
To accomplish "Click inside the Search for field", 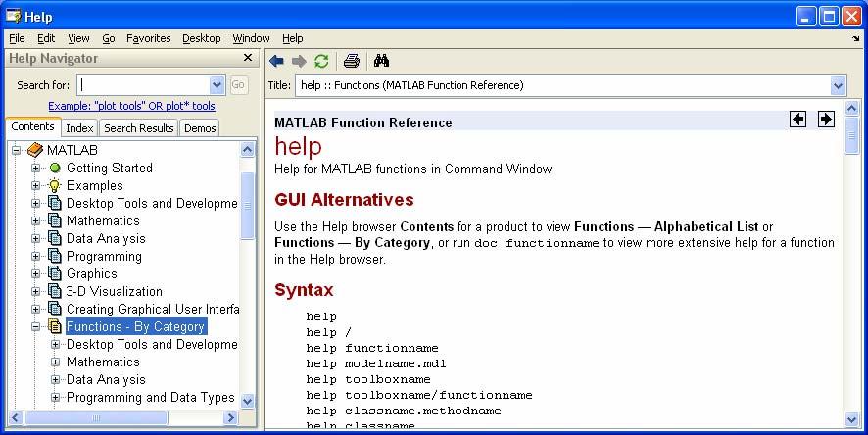I will pyautogui.click(x=143, y=85).
